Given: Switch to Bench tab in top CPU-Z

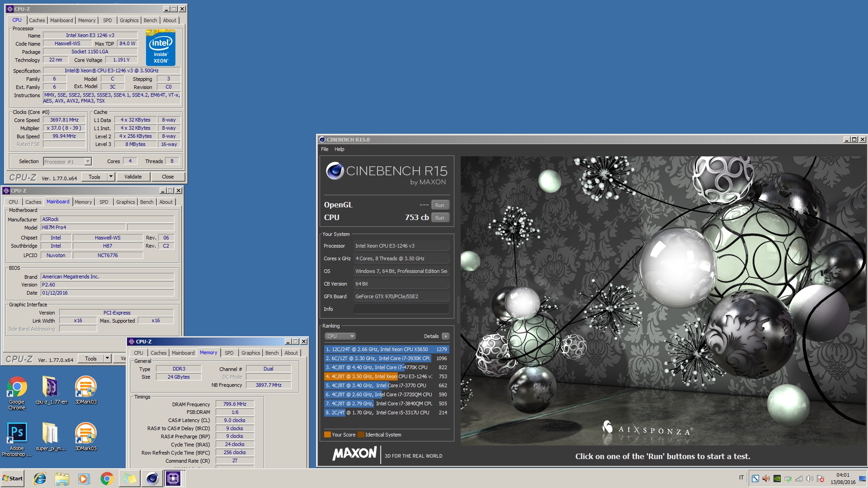Looking at the screenshot, I should 150,20.
